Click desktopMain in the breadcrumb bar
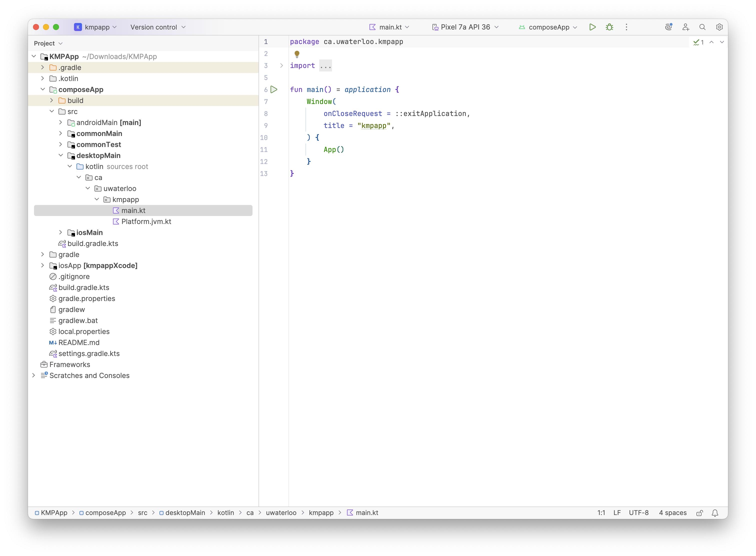 [x=185, y=512]
